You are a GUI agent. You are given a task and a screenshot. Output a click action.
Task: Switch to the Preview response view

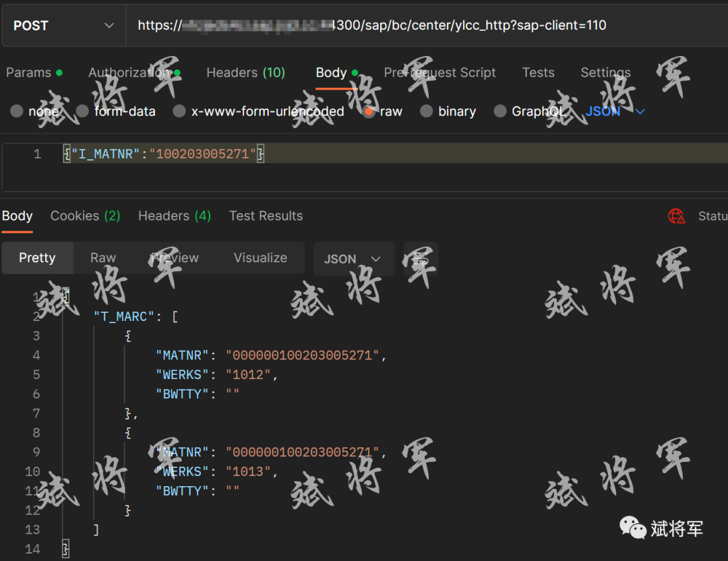click(175, 258)
